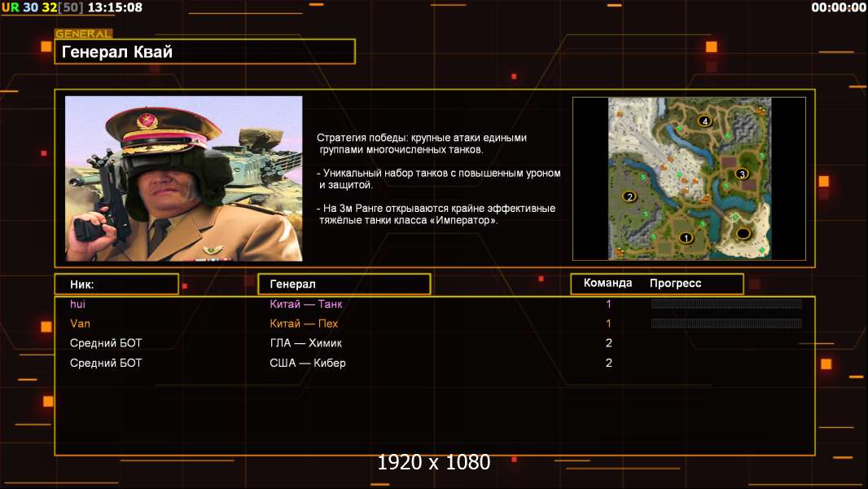The width and height of the screenshot is (868, 489).
Task: Click team number 2 for ГЛА — Химик
Action: point(609,343)
